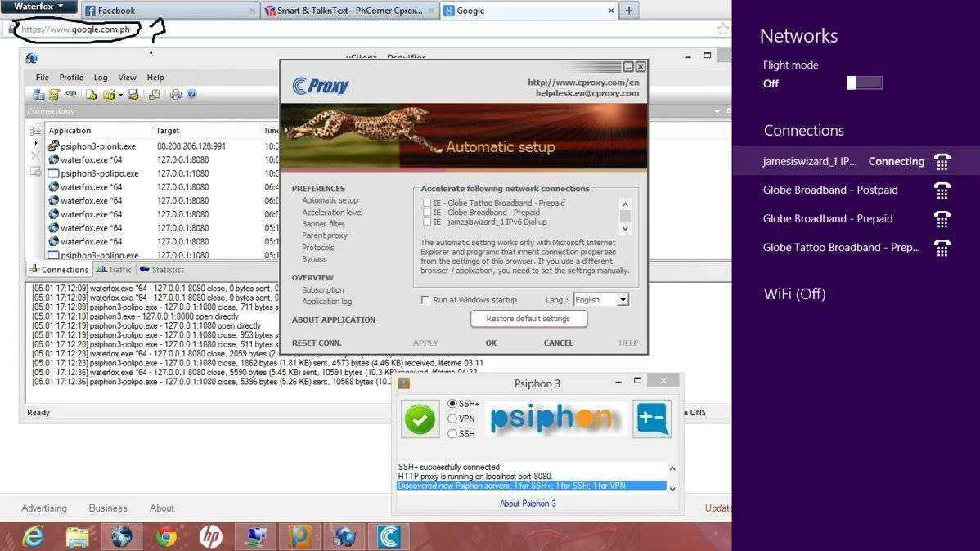Check IE - jamesiswizard_1 IPv6 Dial up
This screenshot has height=551, width=980.
pos(427,222)
